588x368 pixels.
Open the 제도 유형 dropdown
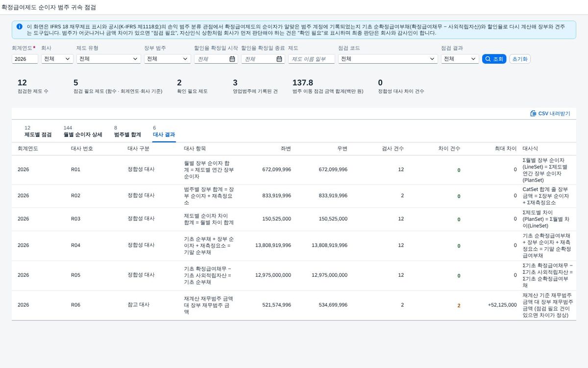pyautogui.click(x=109, y=59)
